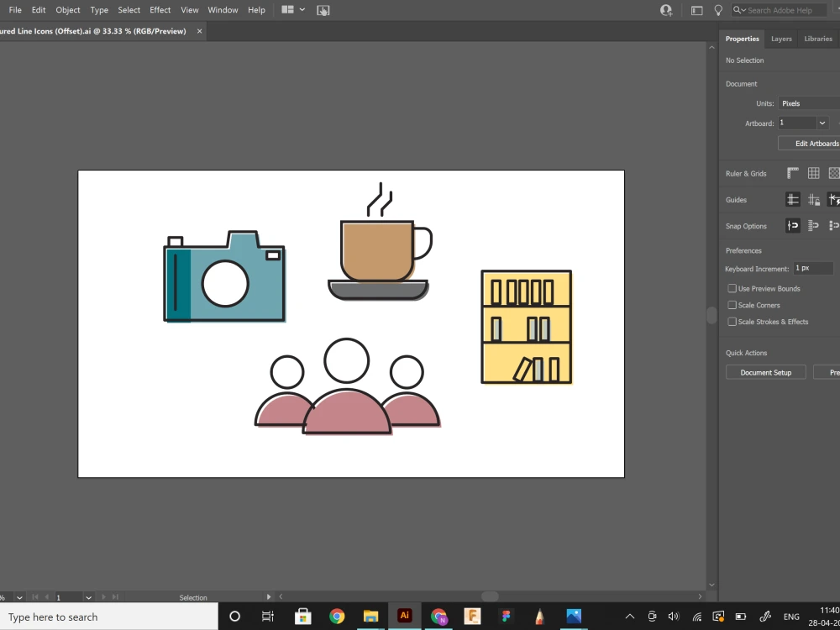
Task: Go to first artboard icon
Action: pos(34,596)
